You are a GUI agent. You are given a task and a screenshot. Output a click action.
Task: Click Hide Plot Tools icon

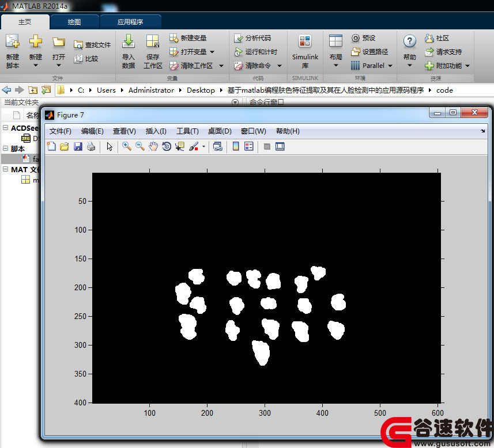pos(267,146)
